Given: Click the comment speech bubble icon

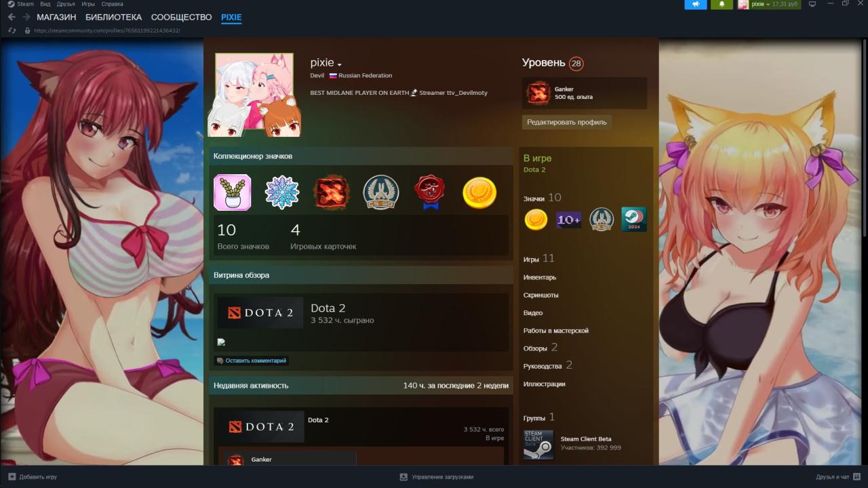Looking at the screenshot, I should tap(220, 361).
